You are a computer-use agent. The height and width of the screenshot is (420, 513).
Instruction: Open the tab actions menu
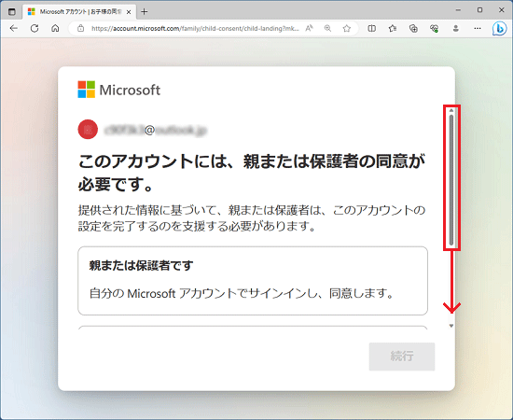[x=12, y=12]
